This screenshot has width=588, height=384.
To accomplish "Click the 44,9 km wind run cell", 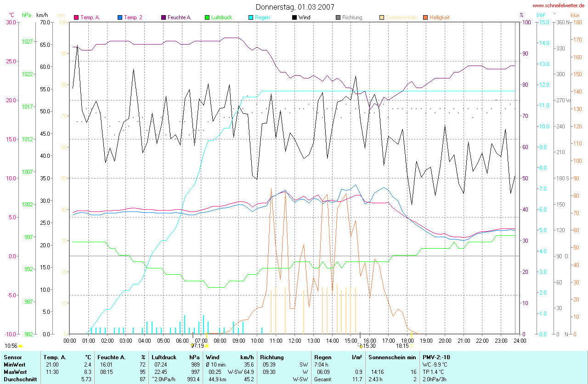I will pyautogui.click(x=216, y=379).
